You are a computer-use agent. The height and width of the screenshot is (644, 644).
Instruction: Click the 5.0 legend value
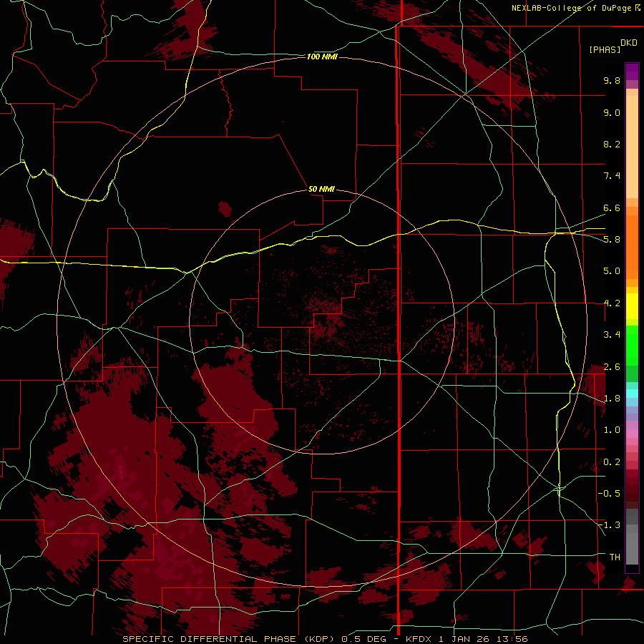(612, 271)
